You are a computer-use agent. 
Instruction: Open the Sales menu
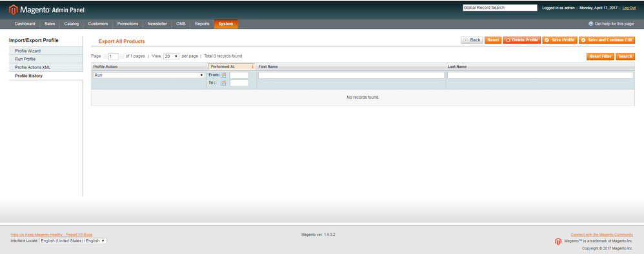pyautogui.click(x=50, y=24)
